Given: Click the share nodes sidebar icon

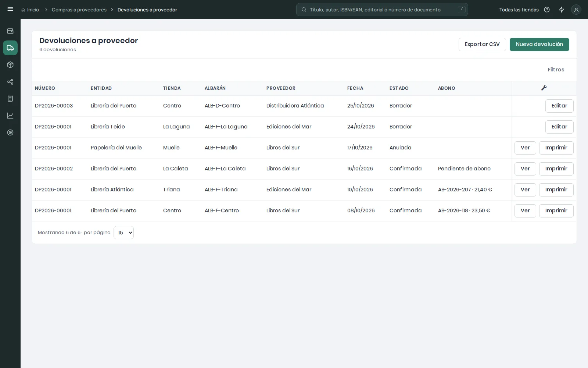Looking at the screenshot, I should [x=10, y=82].
